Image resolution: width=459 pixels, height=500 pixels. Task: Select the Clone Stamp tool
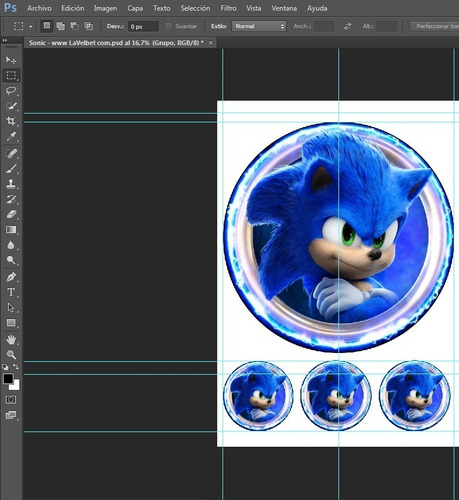pyautogui.click(x=11, y=184)
